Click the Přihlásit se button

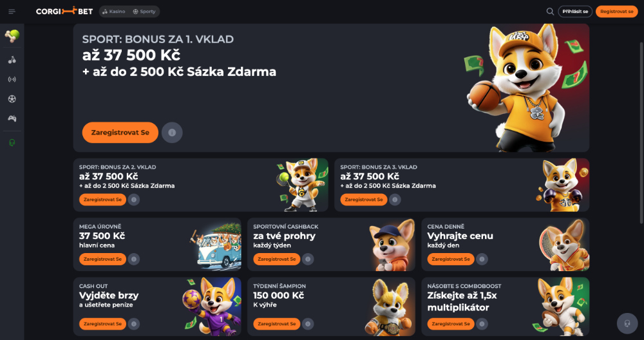575,12
